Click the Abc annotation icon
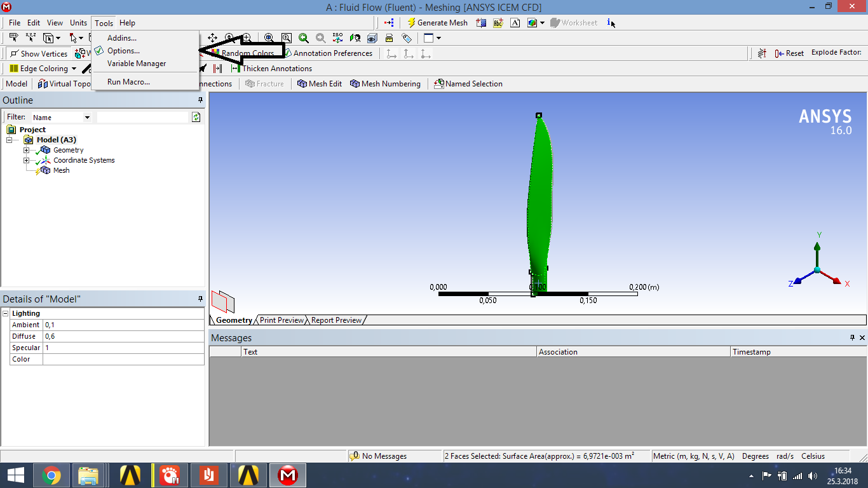The width and height of the screenshot is (868, 488). pos(498,23)
